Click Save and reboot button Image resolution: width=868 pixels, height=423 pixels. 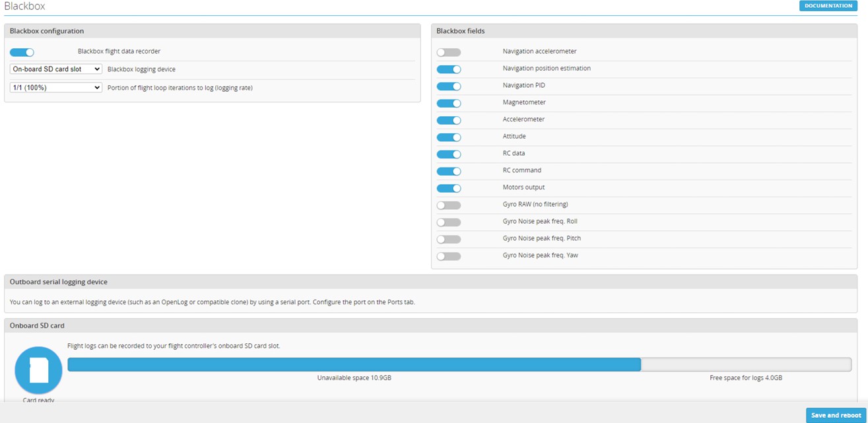(836, 415)
